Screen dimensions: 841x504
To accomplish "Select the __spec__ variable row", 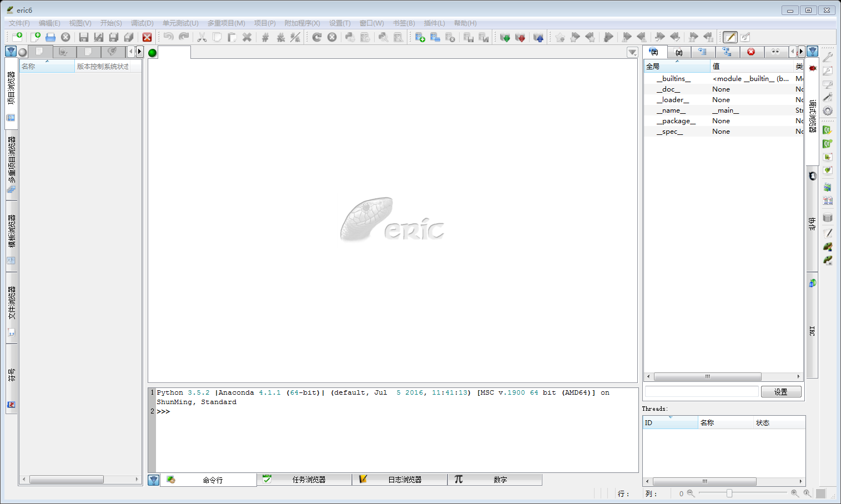I will (724, 132).
